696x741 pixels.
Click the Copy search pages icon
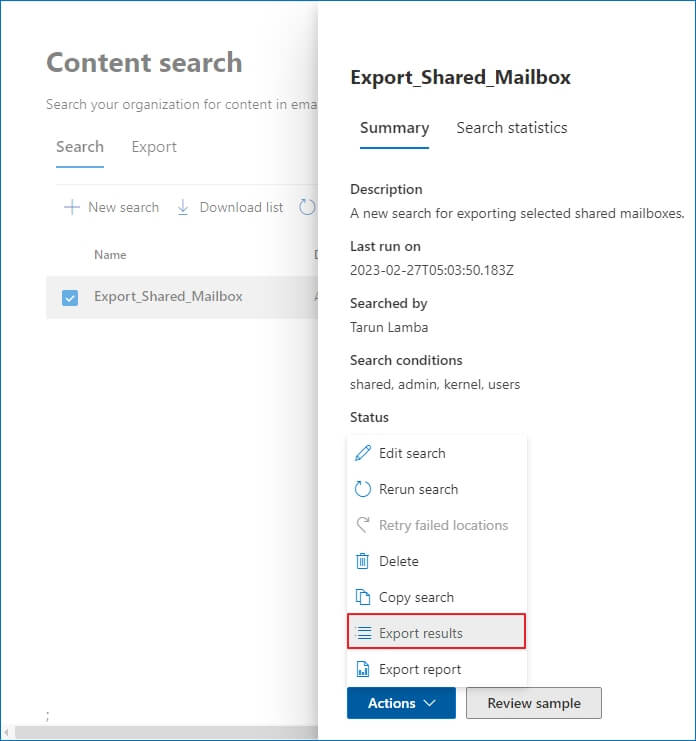[363, 597]
